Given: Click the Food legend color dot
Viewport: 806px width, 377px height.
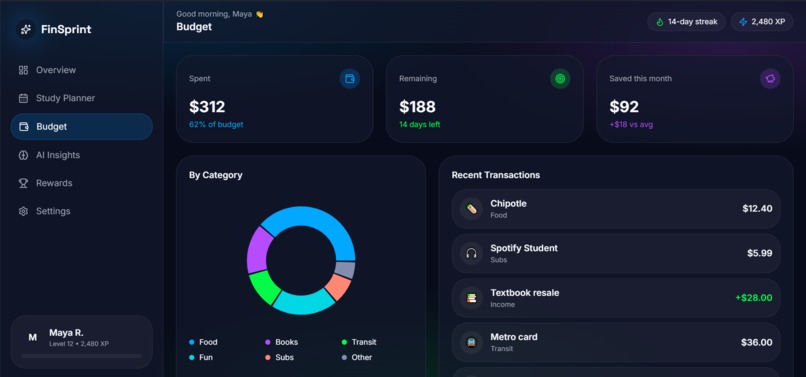Looking at the screenshot, I should pos(192,342).
